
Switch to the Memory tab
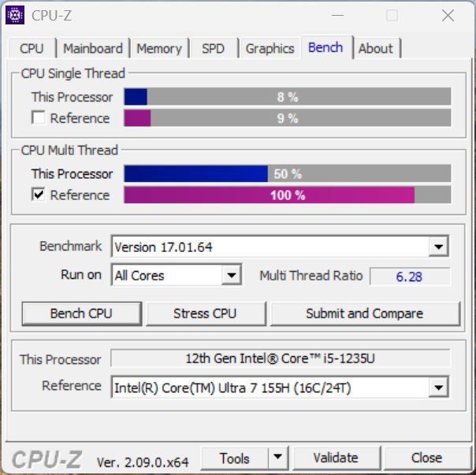159,48
